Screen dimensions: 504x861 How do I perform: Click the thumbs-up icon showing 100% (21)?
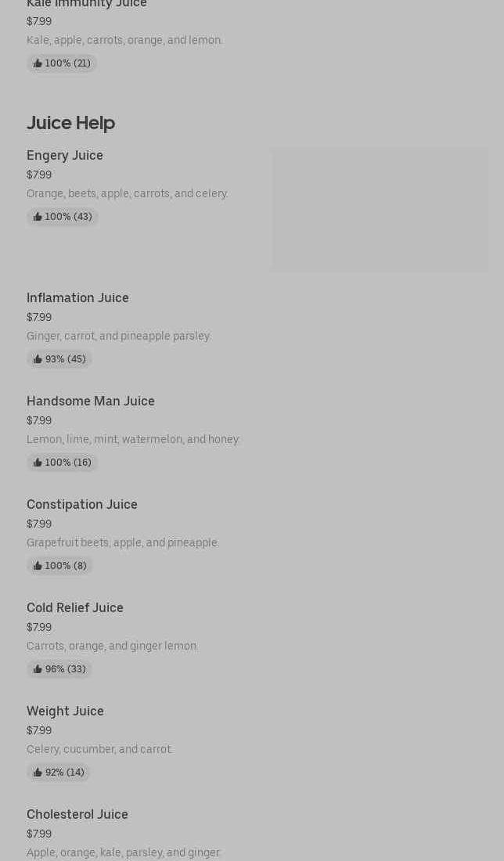tap(38, 63)
